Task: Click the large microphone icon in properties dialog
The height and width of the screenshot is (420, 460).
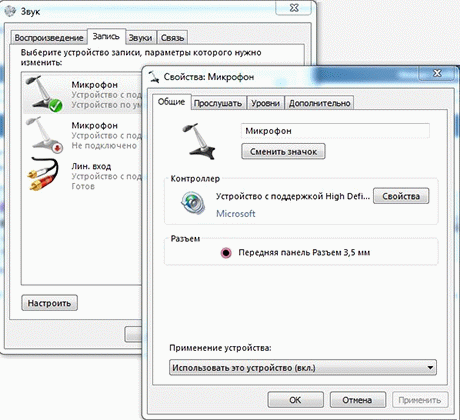Action: (x=199, y=141)
